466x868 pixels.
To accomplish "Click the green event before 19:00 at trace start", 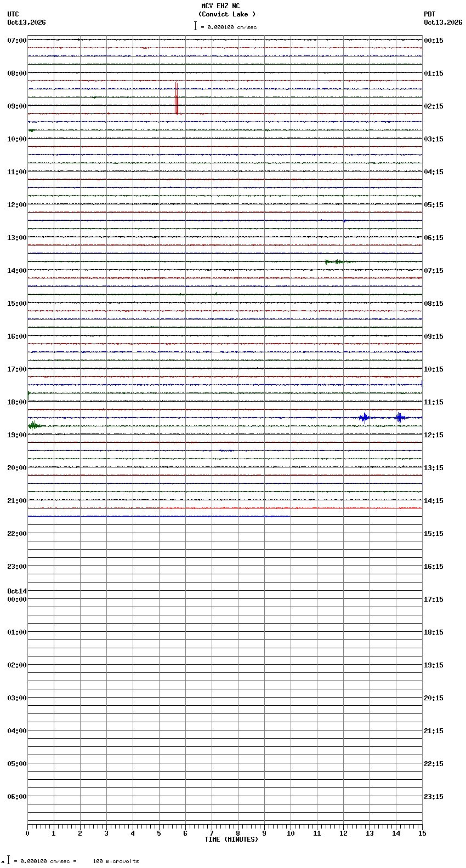I will coord(34,425).
